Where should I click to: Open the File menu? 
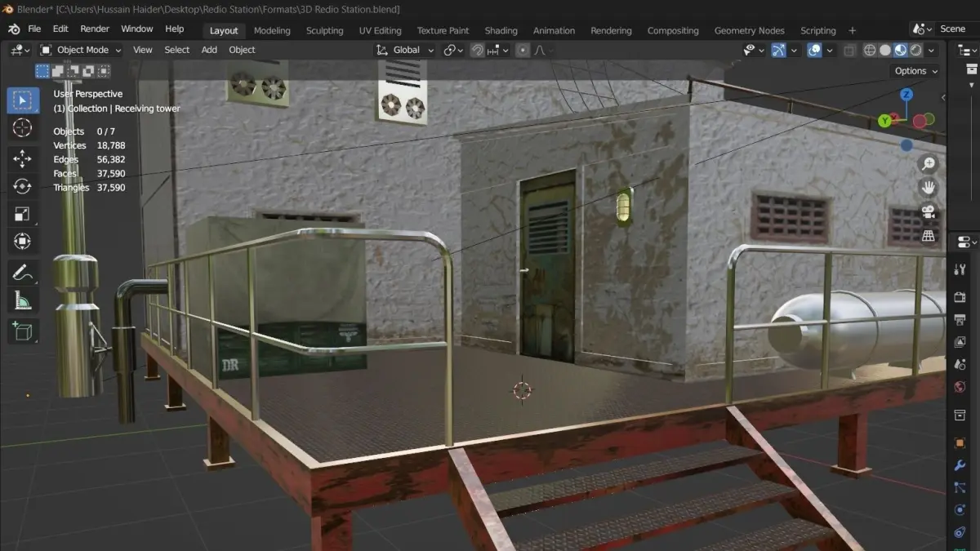tap(34, 29)
